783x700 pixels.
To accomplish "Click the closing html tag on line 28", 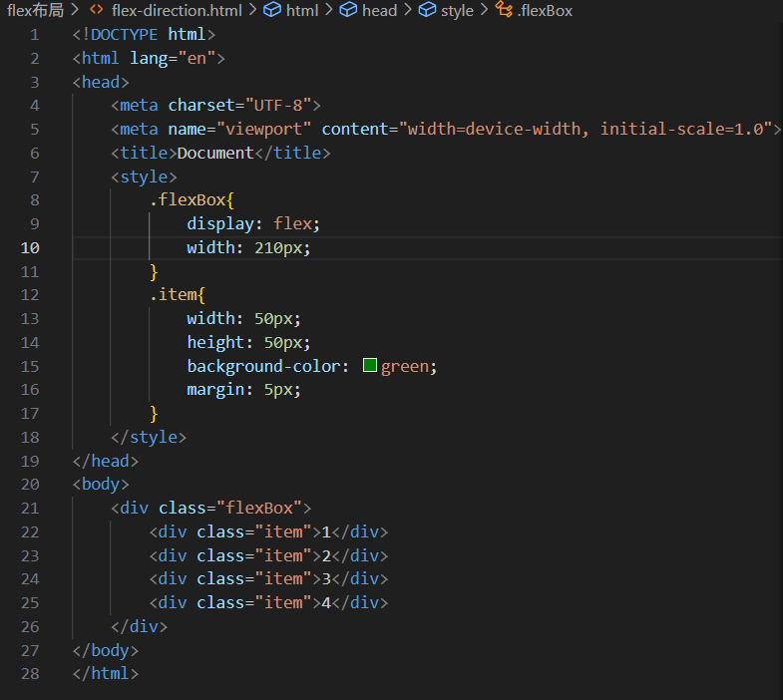I will 106,674.
